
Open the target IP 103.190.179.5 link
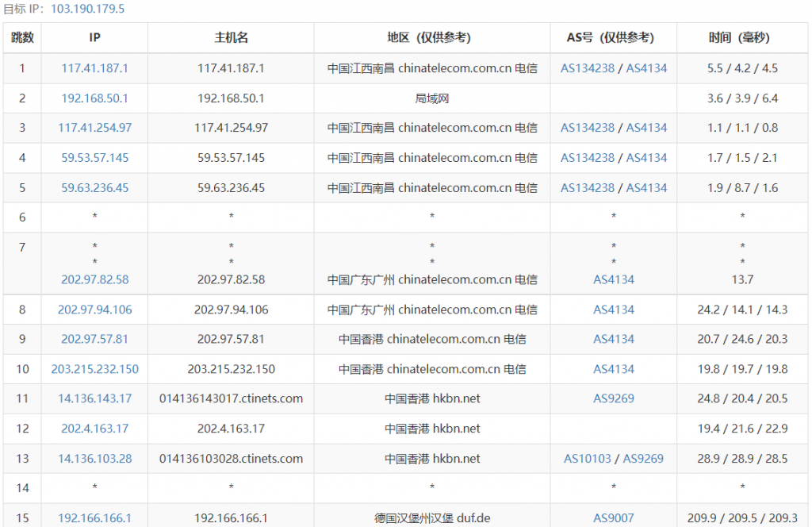pyautogui.click(x=87, y=10)
